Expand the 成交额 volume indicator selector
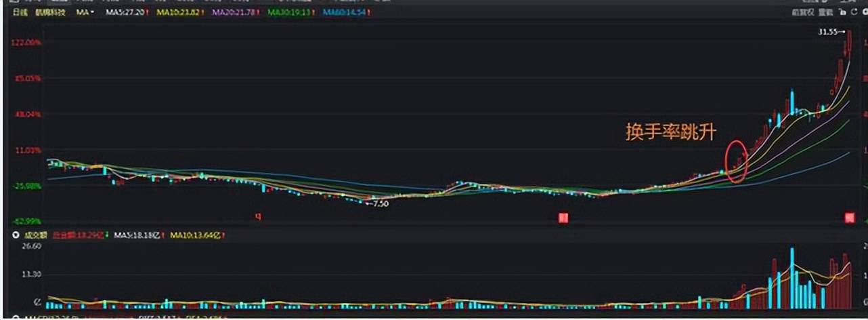 click(x=34, y=235)
